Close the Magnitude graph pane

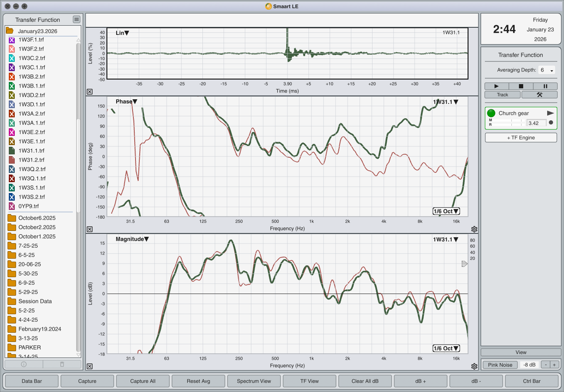click(90, 366)
